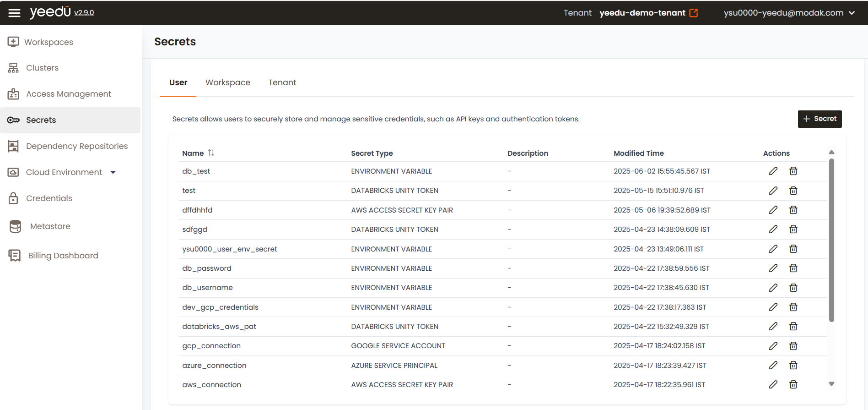
Task: Expand the Cloud Environment submenu arrow
Action: coord(113,172)
